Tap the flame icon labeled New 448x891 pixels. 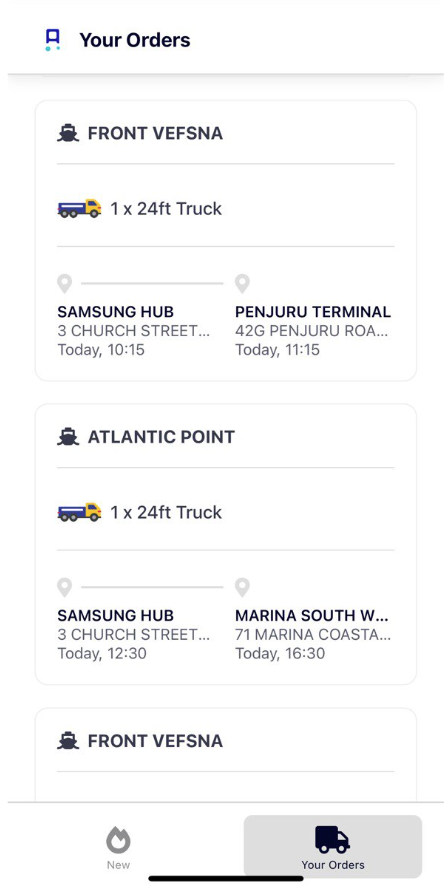[118, 840]
